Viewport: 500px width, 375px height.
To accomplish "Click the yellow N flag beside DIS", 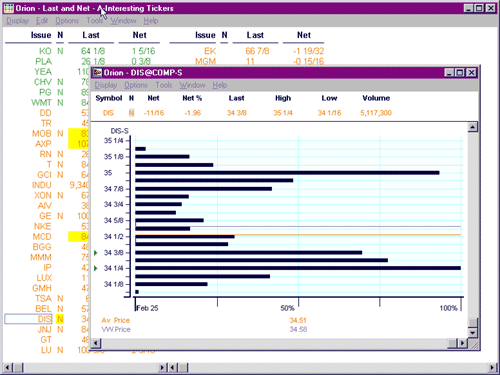I will 60,319.
